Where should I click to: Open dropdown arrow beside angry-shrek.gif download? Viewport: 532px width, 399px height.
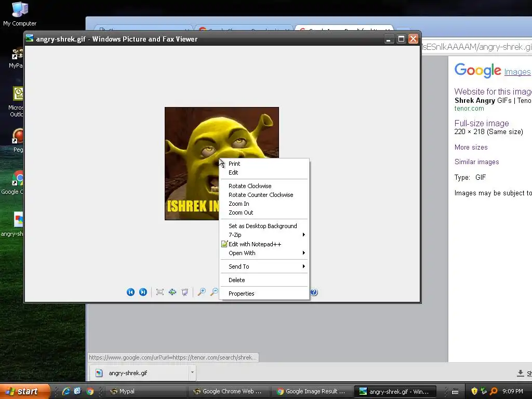click(x=192, y=373)
